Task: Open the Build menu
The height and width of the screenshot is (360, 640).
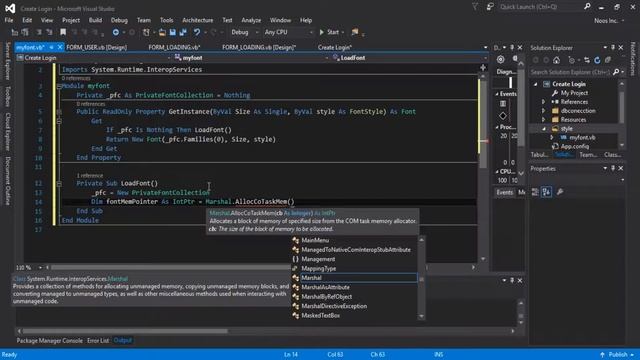Action: [95, 20]
